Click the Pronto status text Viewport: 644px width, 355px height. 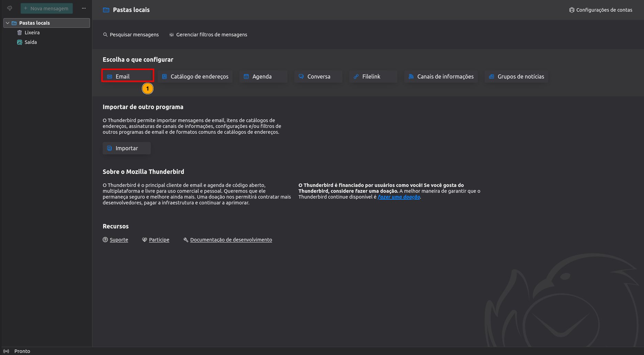[22, 351]
